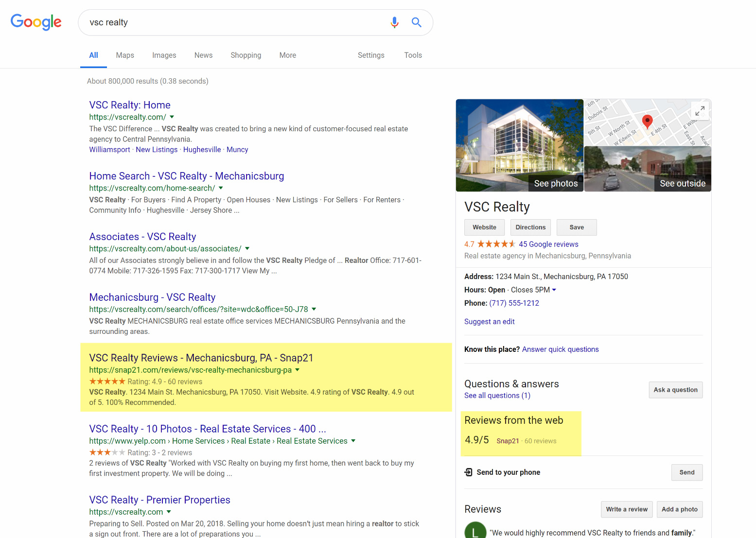Click the map thumbnail
This screenshot has height=538, width=756.
click(648, 122)
